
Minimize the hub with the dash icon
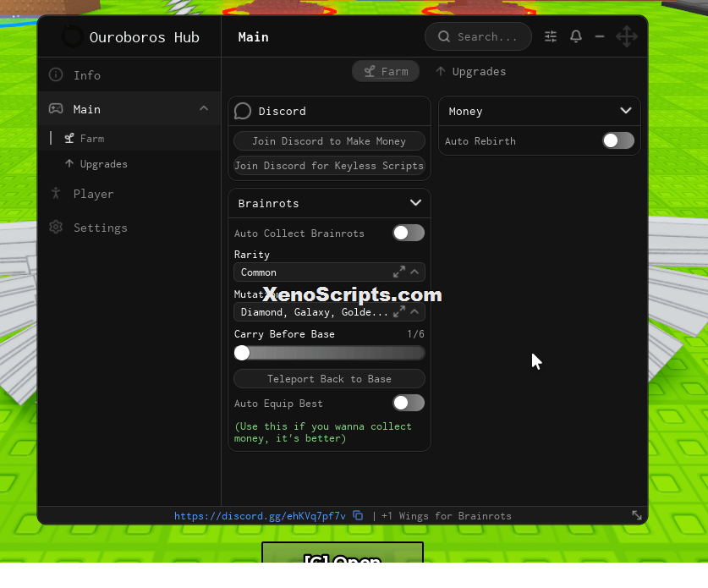tap(600, 36)
